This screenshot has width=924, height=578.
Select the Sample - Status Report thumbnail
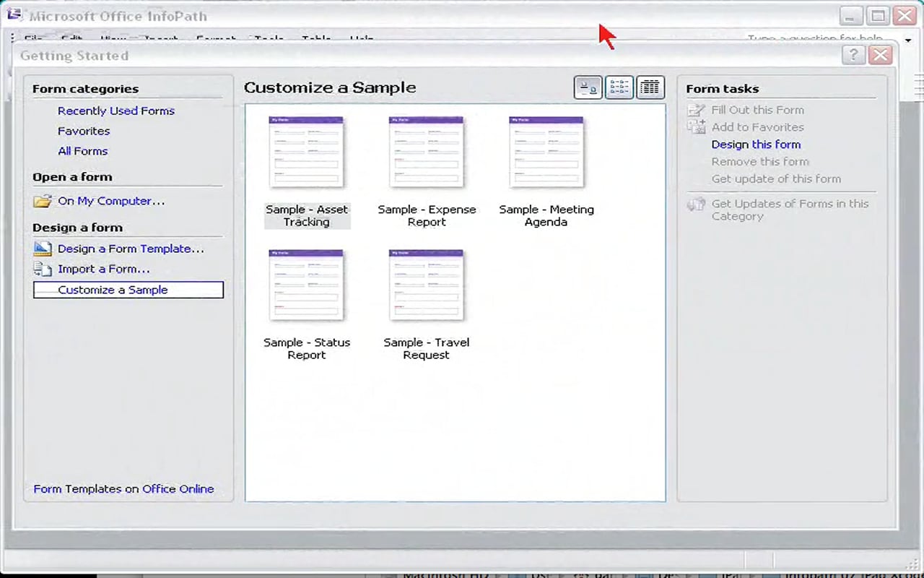307,285
